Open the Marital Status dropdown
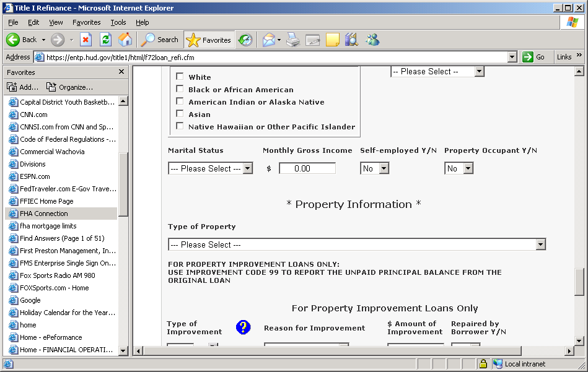 tap(210, 168)
